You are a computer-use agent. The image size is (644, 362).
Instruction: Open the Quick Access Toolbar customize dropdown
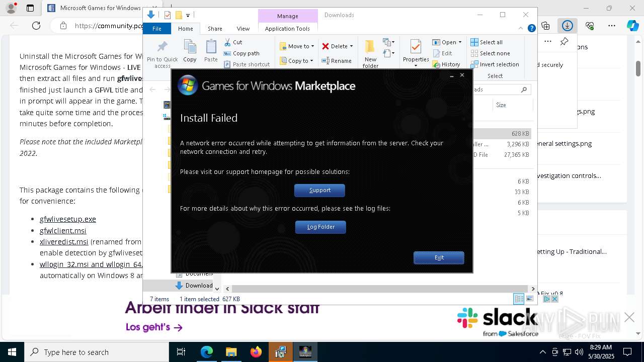click(188, 16)
